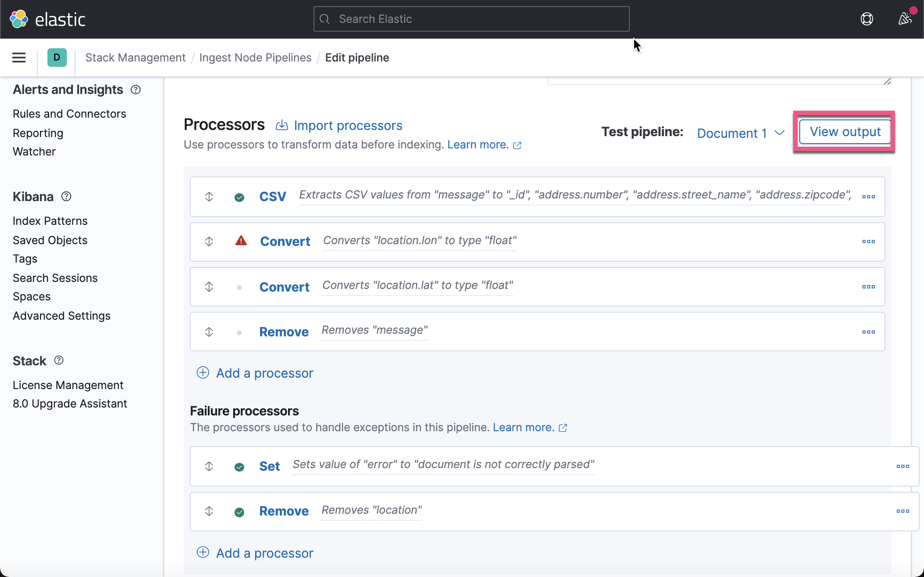Open the three-dot options menu for the CSV processor
Image resolution: width=924 pixels, height=577 pixels.
(x=869, y=197)
